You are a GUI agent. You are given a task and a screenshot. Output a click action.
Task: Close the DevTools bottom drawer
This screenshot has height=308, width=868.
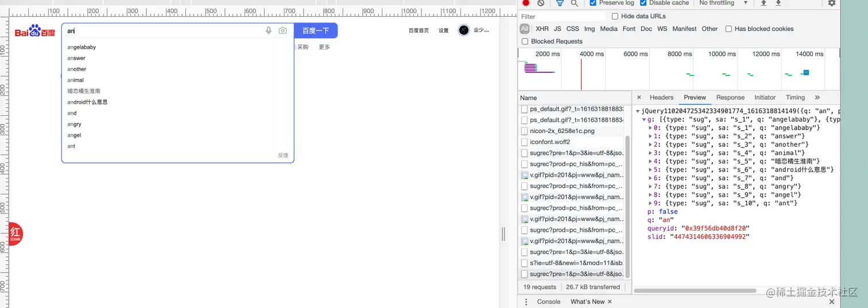pyautogui.click(x=832, y=302)
